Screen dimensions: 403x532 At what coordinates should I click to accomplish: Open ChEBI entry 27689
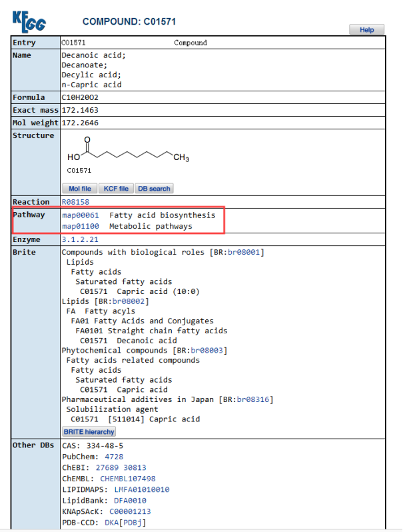[x=107, y=467]
